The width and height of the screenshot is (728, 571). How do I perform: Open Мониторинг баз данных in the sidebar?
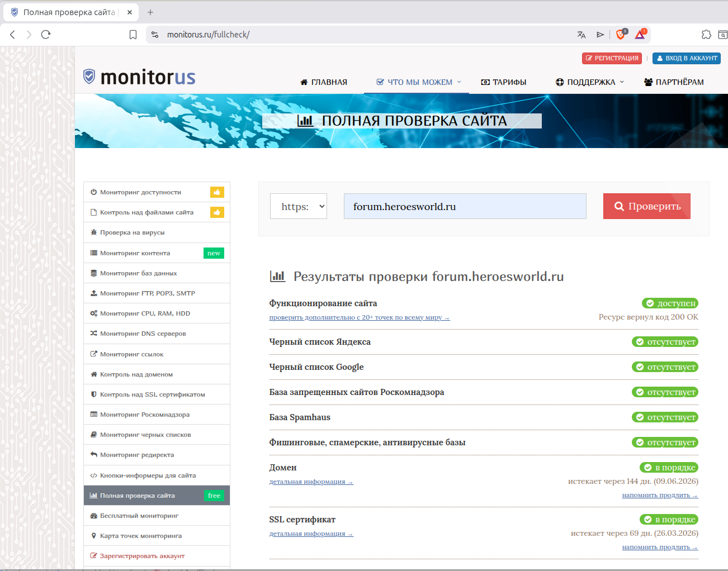point(157,273)
